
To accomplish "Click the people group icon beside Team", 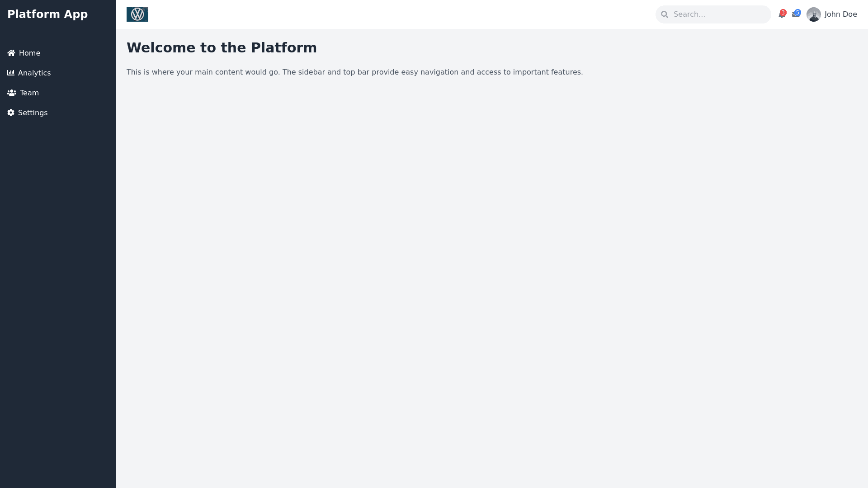I will [x=12, y=93].
